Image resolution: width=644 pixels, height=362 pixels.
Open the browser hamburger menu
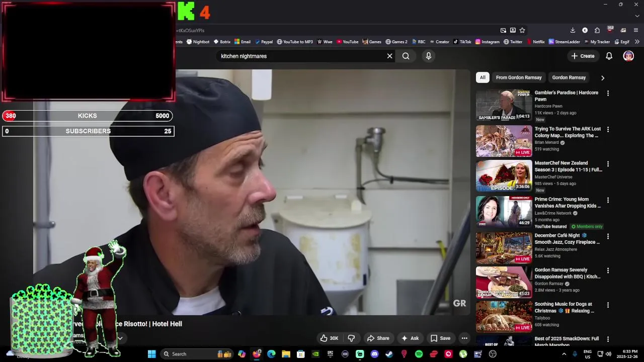[x=636, y=30]
